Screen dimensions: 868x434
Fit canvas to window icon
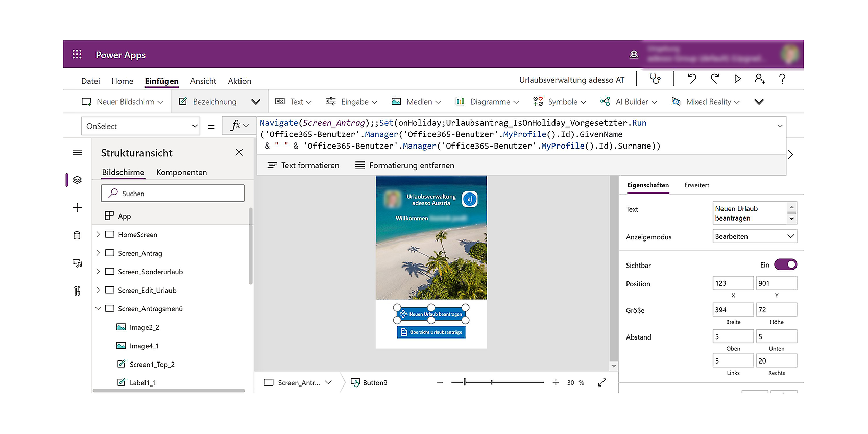[602, 382]
